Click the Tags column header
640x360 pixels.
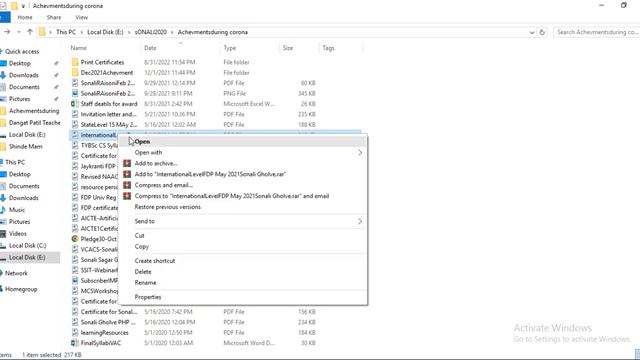tap(329, 48)
